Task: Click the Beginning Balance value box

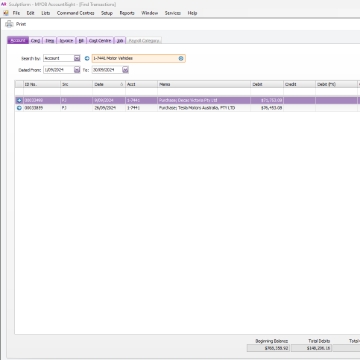Action: tap(268, 348)
